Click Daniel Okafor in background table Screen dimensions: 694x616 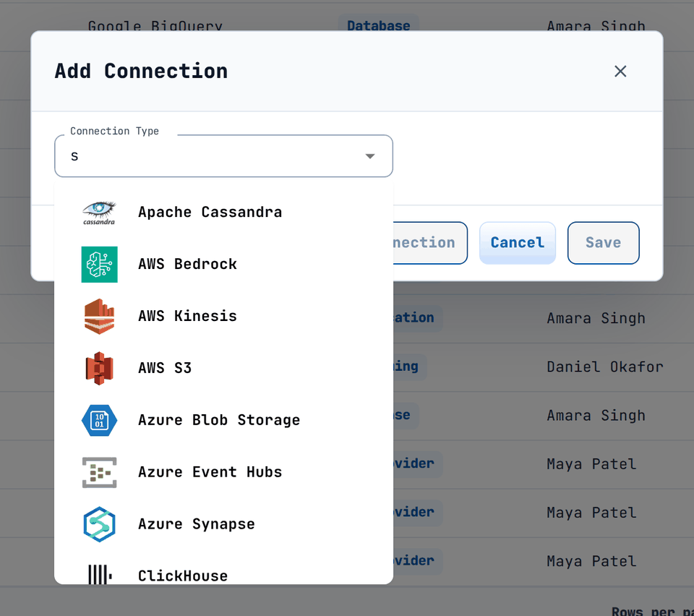[x=605, y=367]
